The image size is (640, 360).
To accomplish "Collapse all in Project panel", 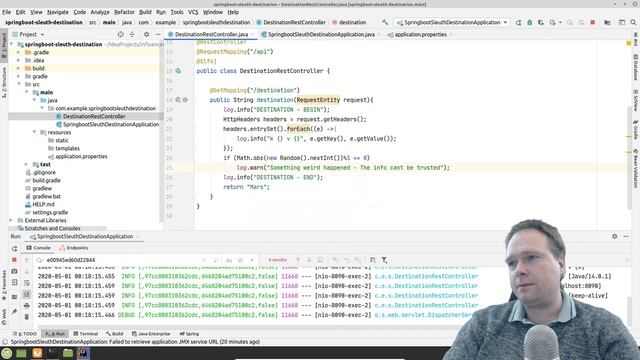I will 132,34.
